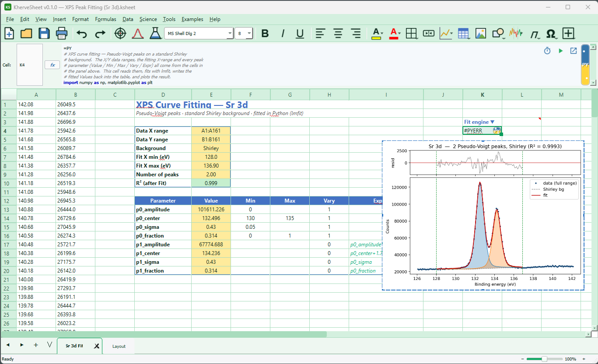Viewport: 598px width, 364px height.
Task: Run the Python cell with the play button
Action: tap(560, 51)
